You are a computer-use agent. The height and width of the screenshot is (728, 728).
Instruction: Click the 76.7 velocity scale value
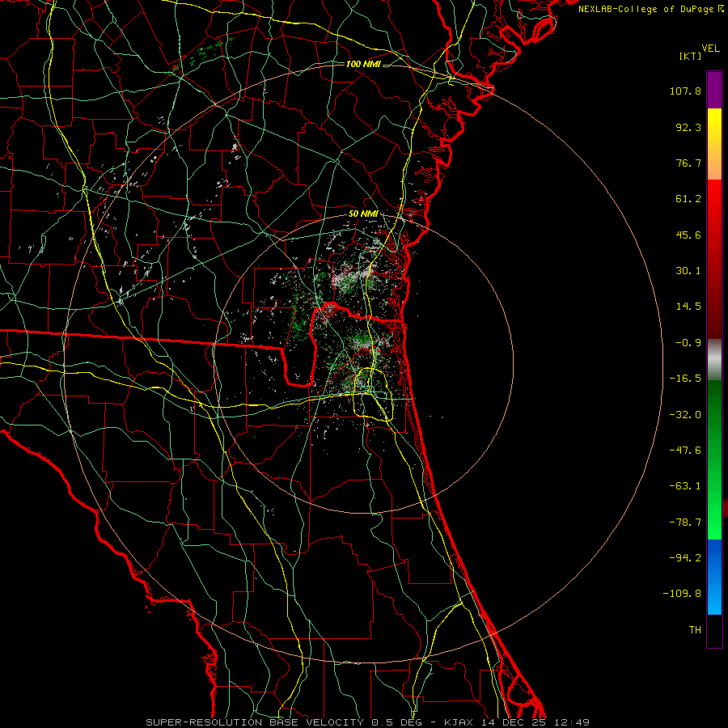coord(688,163)
